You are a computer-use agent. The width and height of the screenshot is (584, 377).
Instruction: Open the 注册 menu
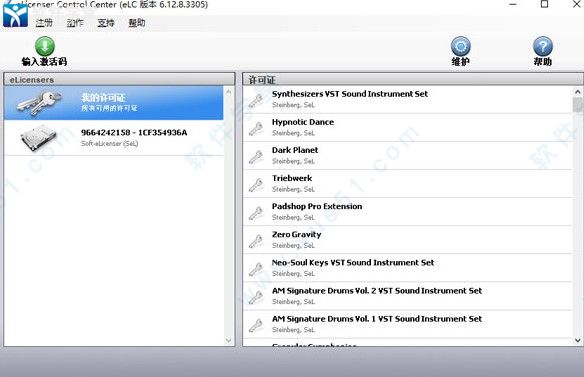pyautogui.click(x=44, y=23)
